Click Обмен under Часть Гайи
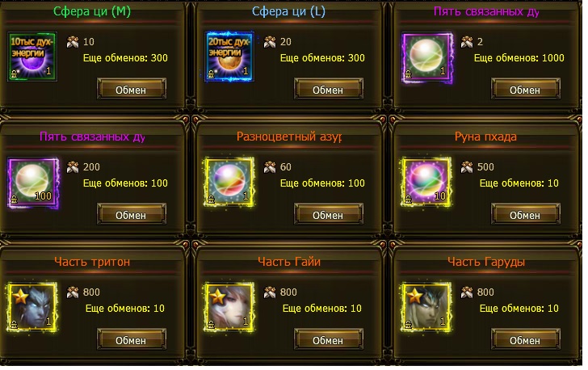The height and width of the screenshot is (370, 588). (329, 339)
